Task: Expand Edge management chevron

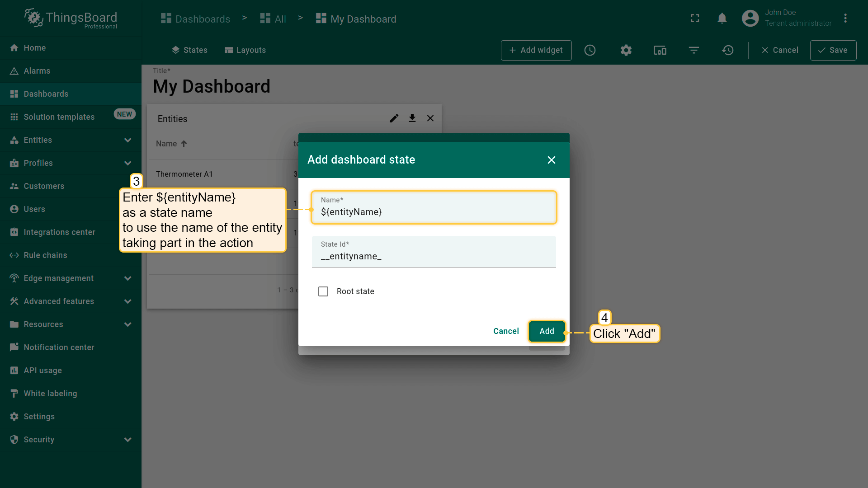Action: pos(127,278)
